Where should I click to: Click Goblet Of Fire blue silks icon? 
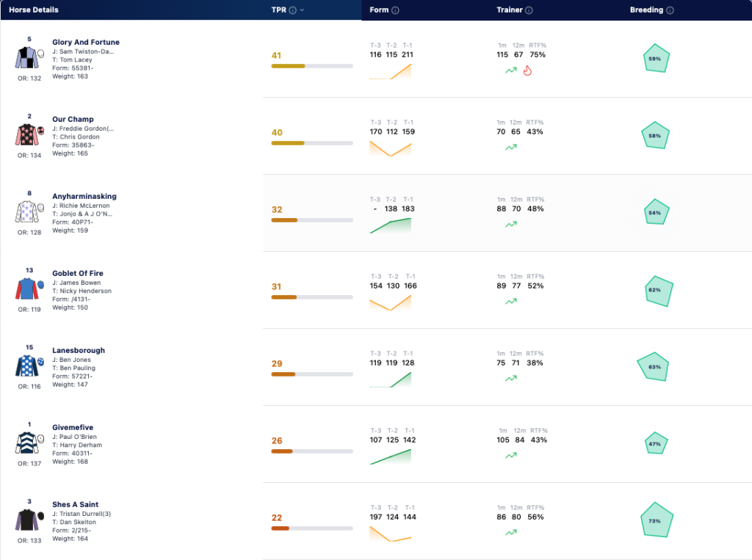coord(27,289)
